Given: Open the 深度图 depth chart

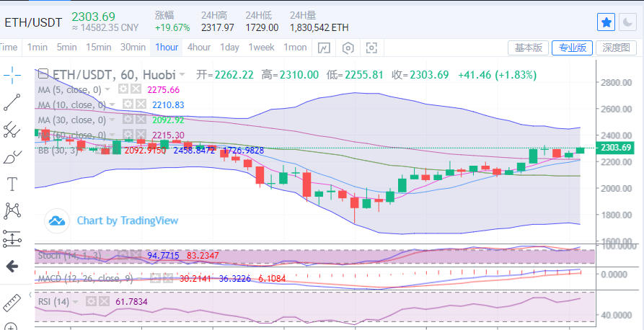Looking at the screenshot, I should [616, 48].
